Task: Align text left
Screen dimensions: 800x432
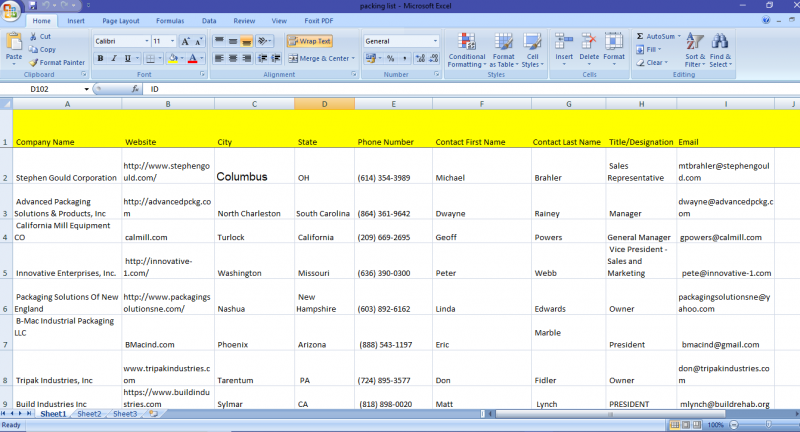Action: (x=219, y=58)
